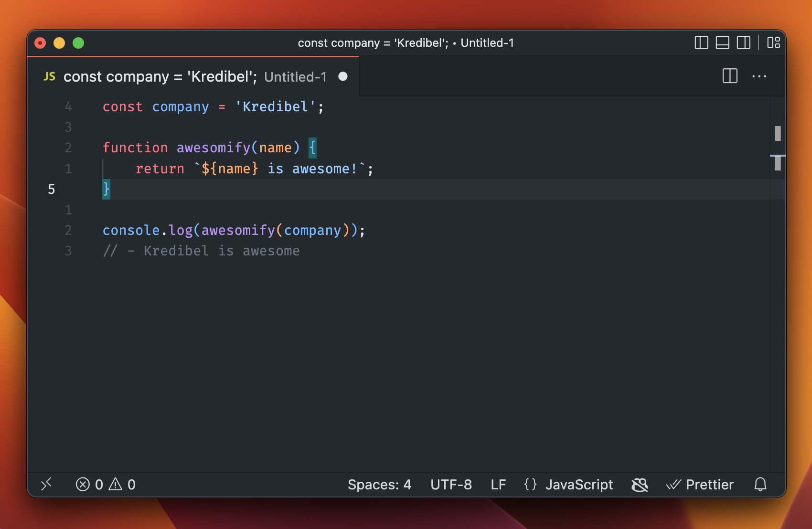Open notifications with the bell icon
812x529 pixels.
coord(760,484)
